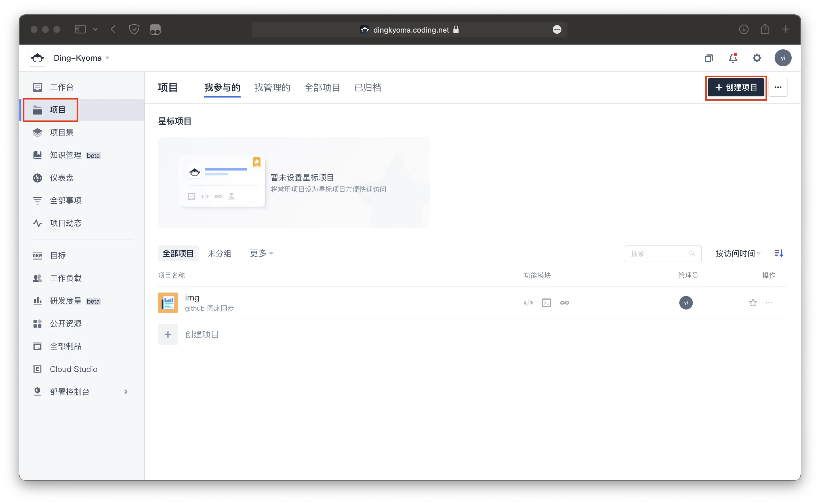Image resolution: width=820 pixels, height=504 pixels.
Task: Click the code repository icon for img
Action: tap(528, 303)
